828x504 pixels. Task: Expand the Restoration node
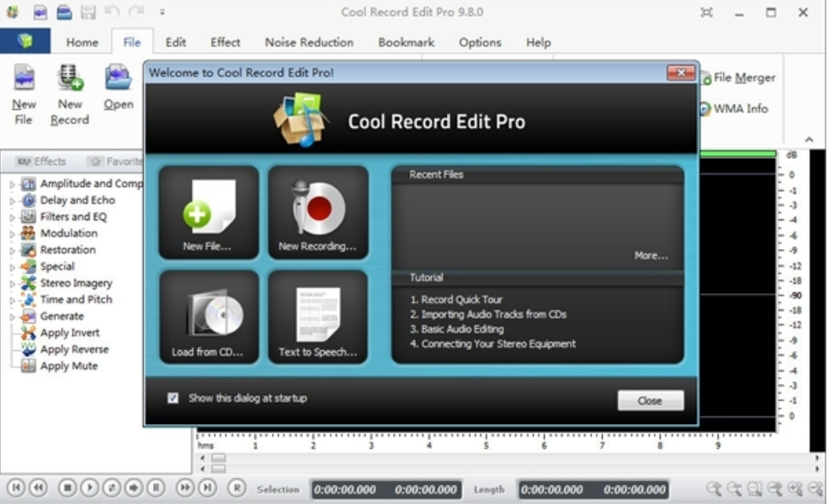[12, 251]
